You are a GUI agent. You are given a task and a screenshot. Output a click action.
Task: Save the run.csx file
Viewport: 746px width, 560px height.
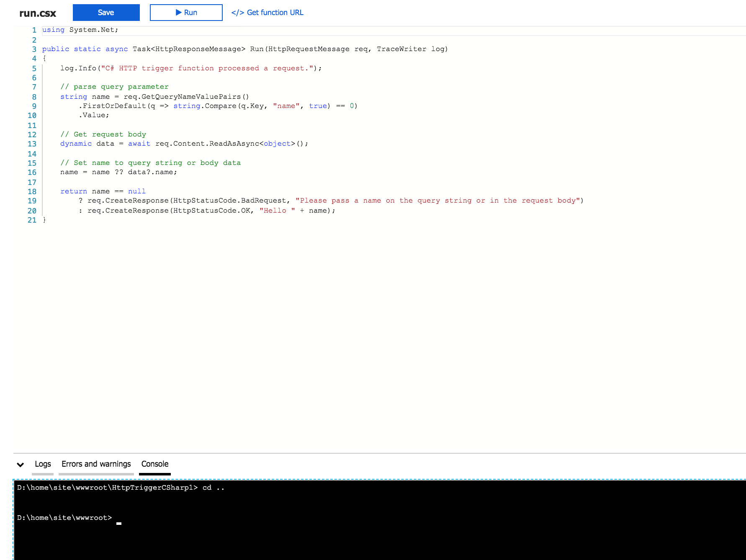click(x=106, y=12)
